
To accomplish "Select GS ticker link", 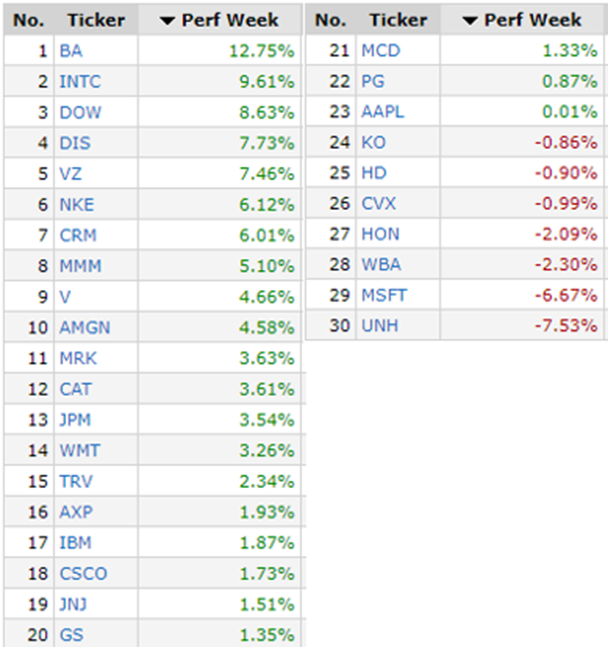I will (70, 634).
